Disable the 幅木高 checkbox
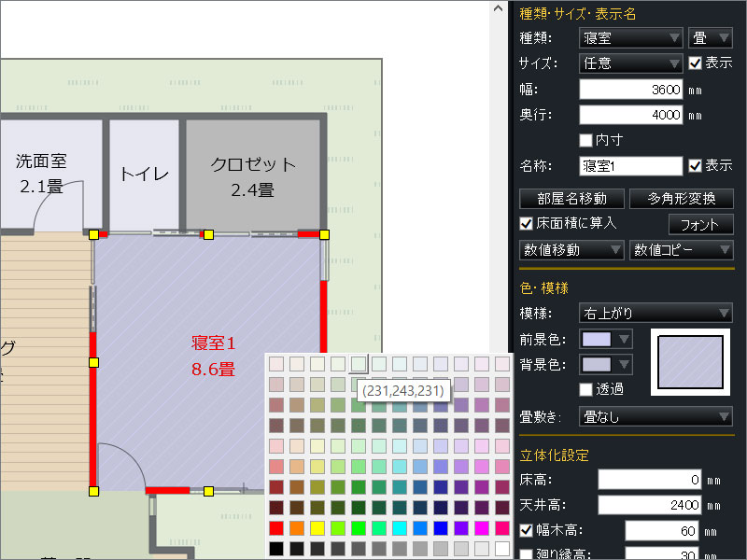This screenshot has width=747, height=560. (527, 531)
